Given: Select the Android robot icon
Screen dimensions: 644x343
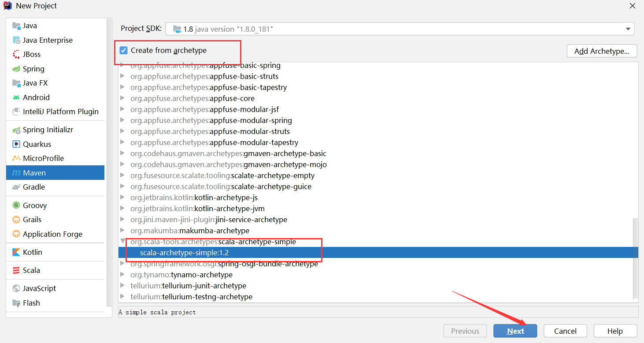Looking at the screenshot, I should tap(16, 97).
